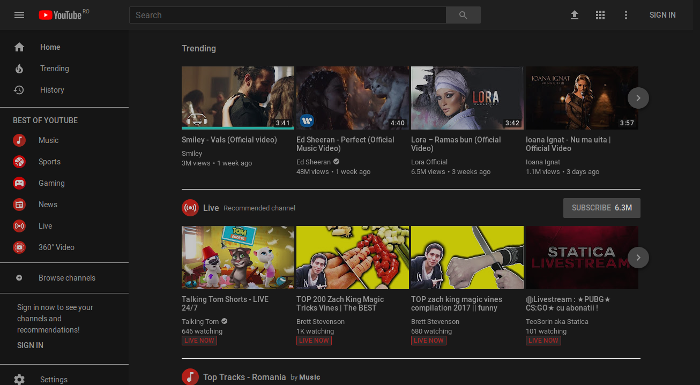The image size is (700, 385).
Task: Click 'Music' author link beside Top Tracks
Action: [x=309, y=377]
